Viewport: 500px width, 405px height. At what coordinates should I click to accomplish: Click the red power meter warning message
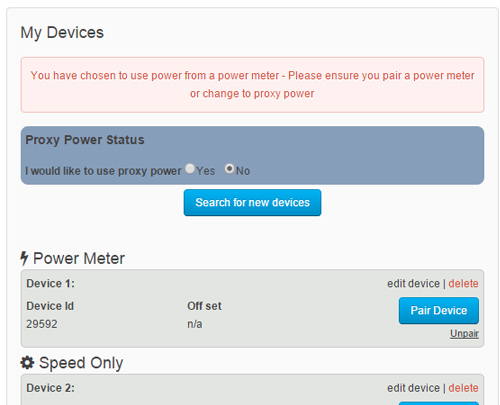[252, 85]
